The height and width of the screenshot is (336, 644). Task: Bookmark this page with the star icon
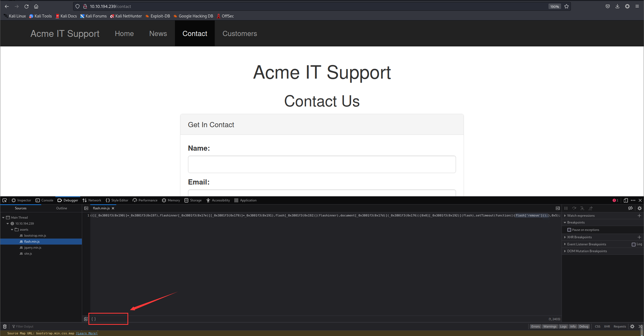click(567, 6)
